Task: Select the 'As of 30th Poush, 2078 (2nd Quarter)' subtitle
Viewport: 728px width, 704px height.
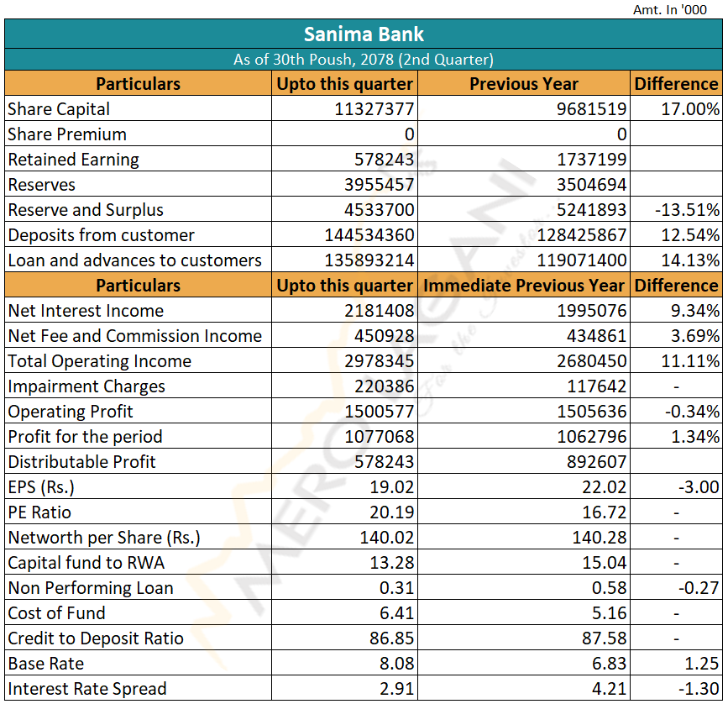Action: 364,60
